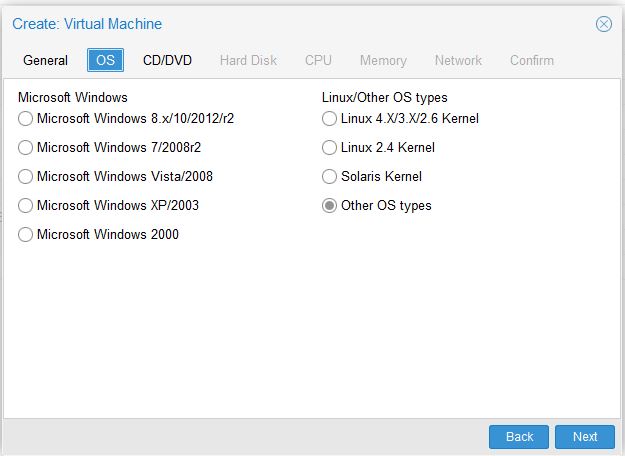Click the disabled Hard Disk tab
Screen dimensions: 625x456
248,60
